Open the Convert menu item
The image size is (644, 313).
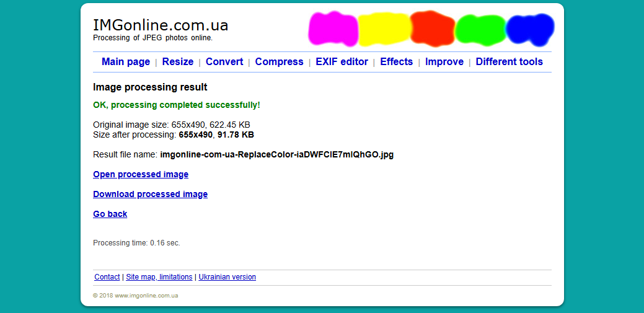click(x=224, y=62)
